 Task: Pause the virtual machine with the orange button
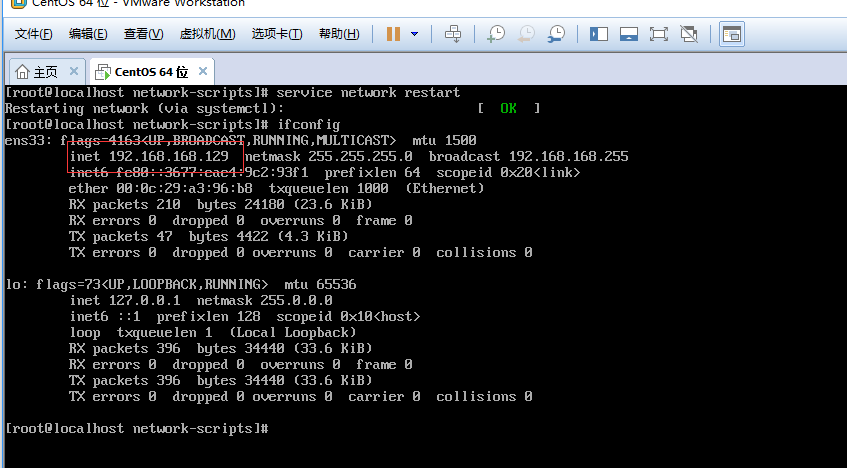click(x=393, y=34)
